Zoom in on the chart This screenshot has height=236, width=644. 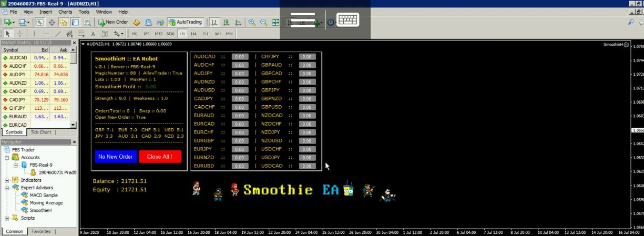(252, 22)
